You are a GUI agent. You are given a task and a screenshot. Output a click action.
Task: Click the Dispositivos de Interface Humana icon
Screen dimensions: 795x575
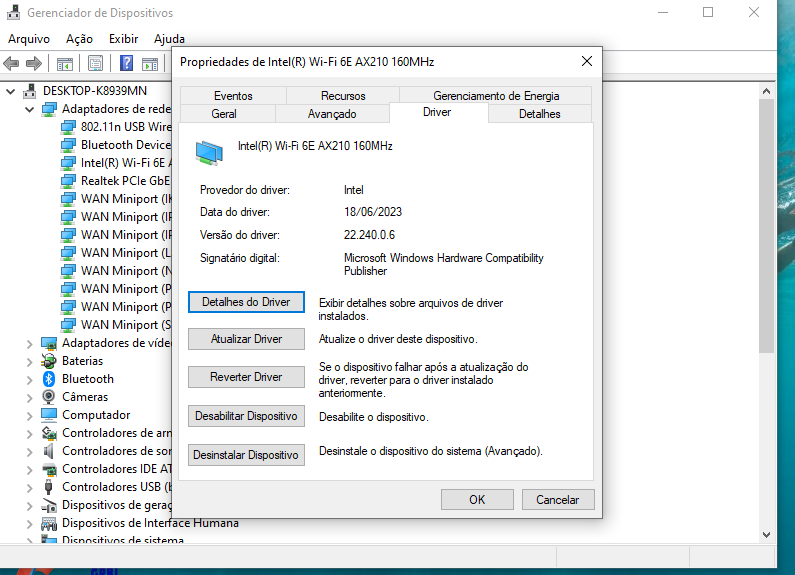click(x=49, y=523)
